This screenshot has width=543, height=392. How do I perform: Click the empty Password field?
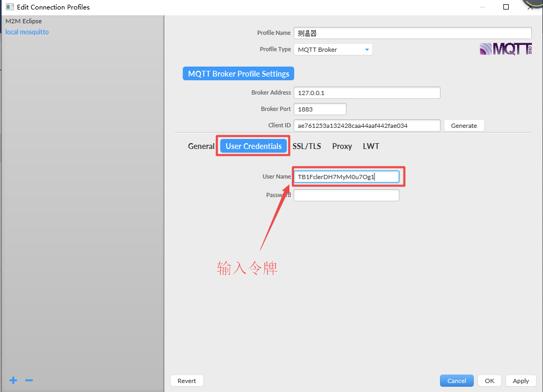346,194
